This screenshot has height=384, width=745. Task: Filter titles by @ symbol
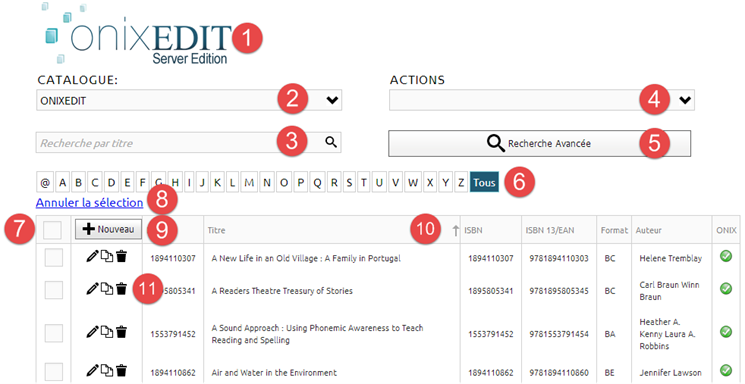45,183
